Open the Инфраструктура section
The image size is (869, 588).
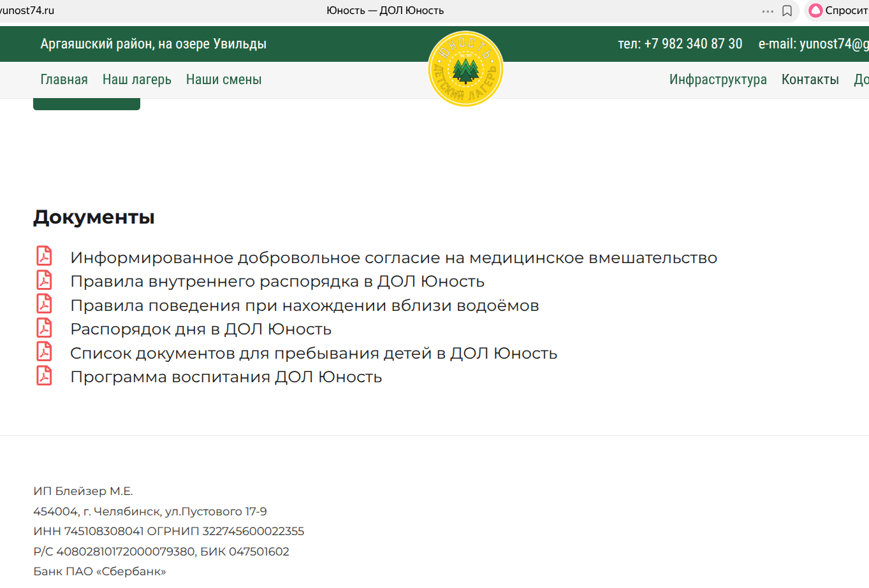718,80
